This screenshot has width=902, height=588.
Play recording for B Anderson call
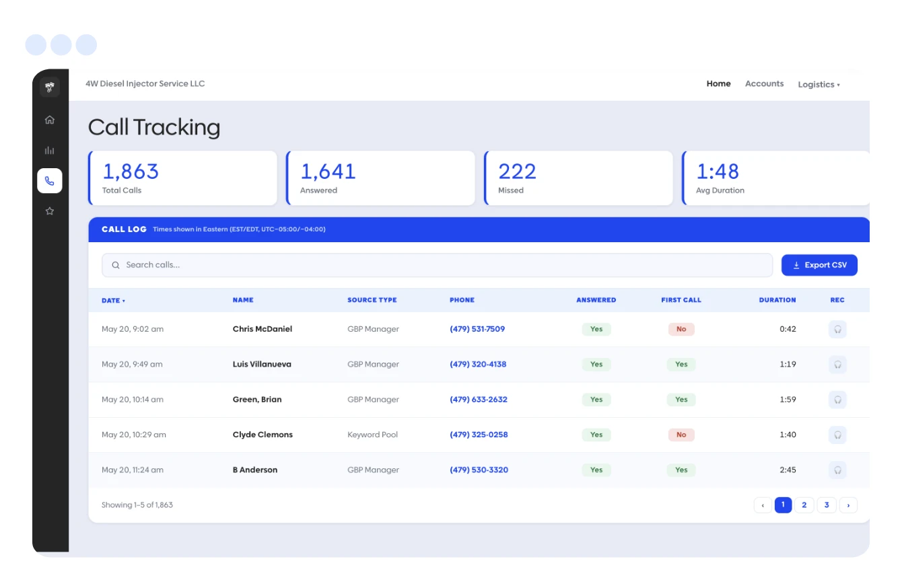coord(837,470)
